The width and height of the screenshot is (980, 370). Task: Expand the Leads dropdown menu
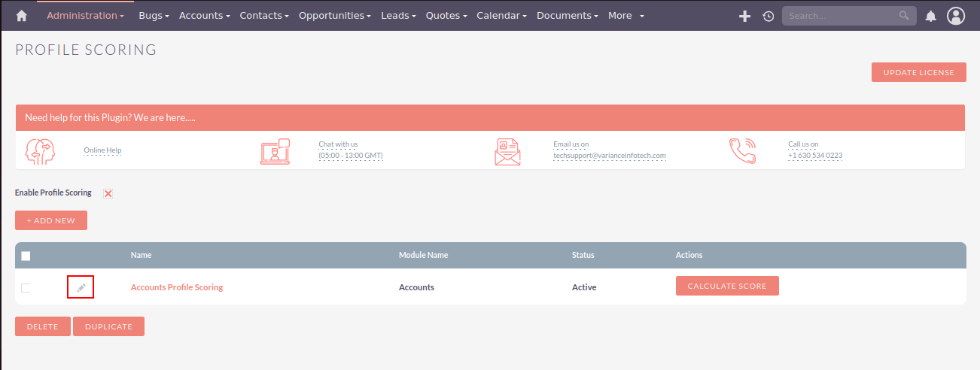coord(399,15)
